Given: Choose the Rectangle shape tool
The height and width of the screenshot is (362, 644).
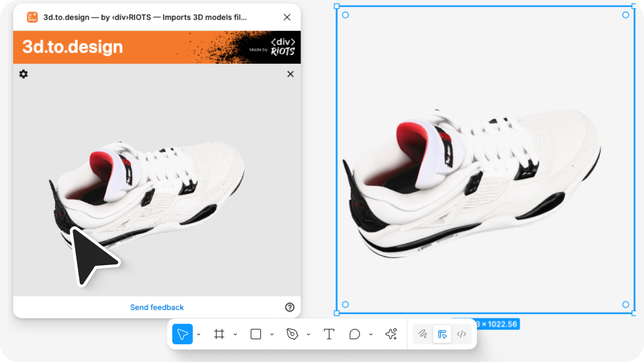Looking at the screenshot, I should pyautogui.click(x=256, y=334).
